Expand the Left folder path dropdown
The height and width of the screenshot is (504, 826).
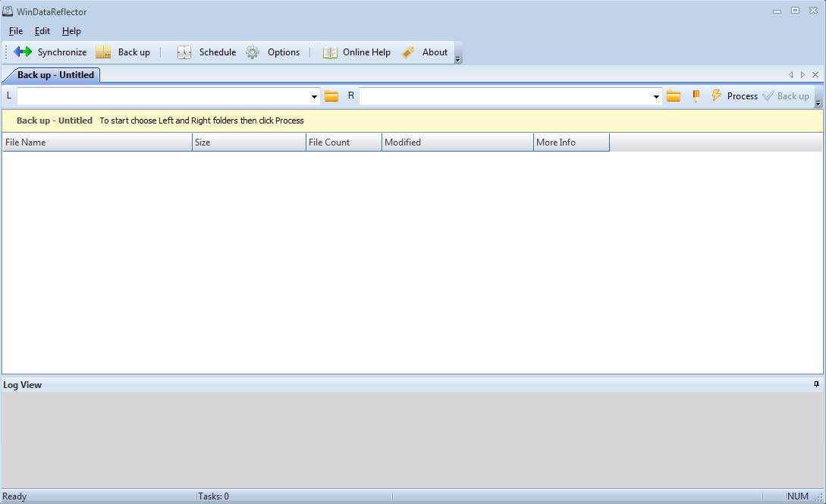pyautogui.click(x=315, y=96)
